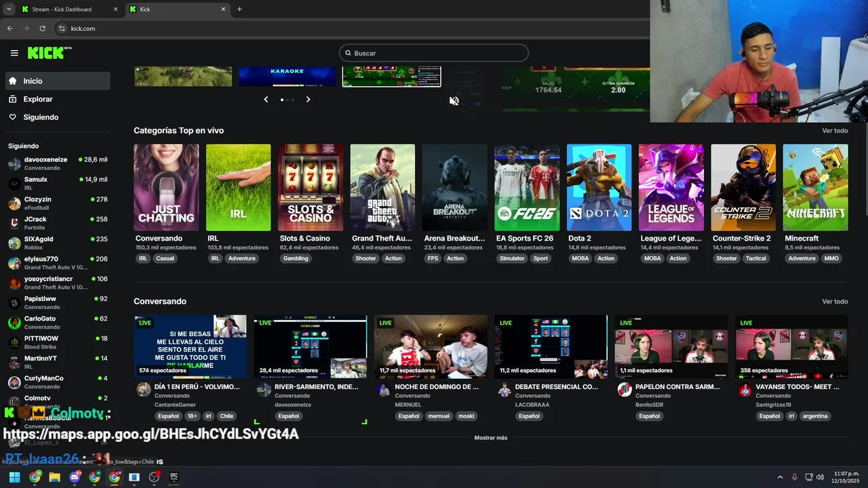Image resolution: width=868 pixels, height=488 pixels.
Task: Open the Dota 2 category cover
Action: tap(599, 187)
